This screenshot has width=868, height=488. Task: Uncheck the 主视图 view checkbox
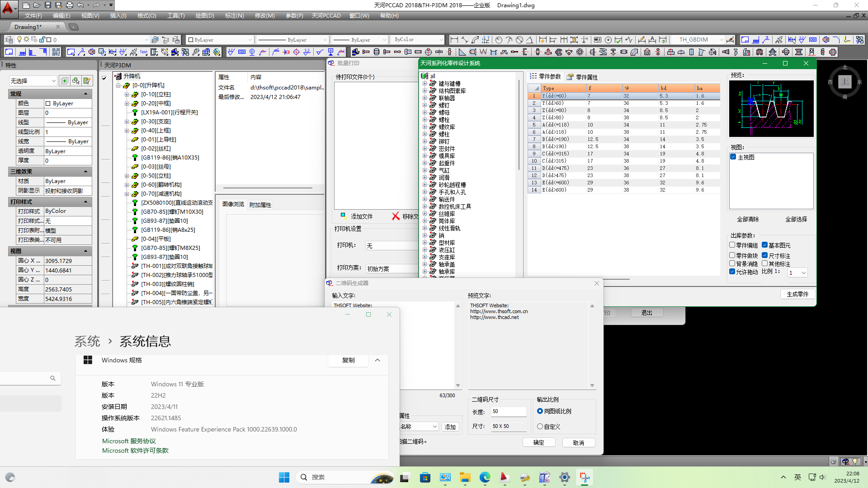pos(733,157)
